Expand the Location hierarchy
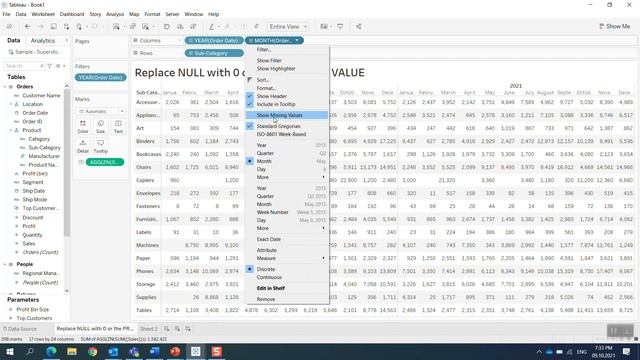Image resolution: width=640 pixels, height=360 pixels. [x=11, y=104]
